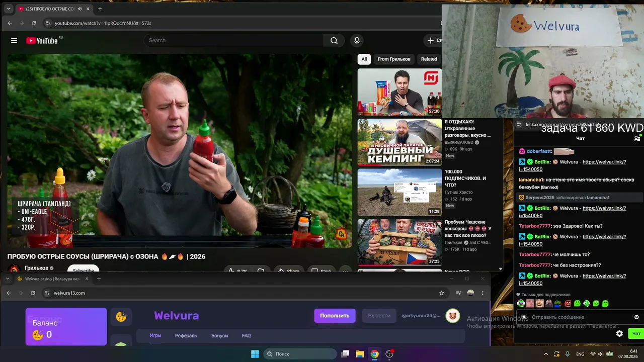Open the emoji picker in chat input
The height and width of the screenshot is (362, 644).
tap(636, 317)
